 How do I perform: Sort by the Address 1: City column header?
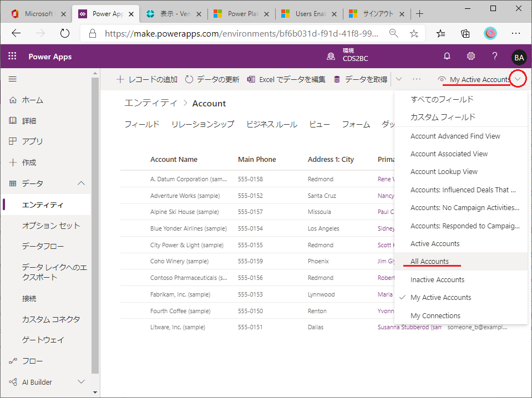[331, 159]
